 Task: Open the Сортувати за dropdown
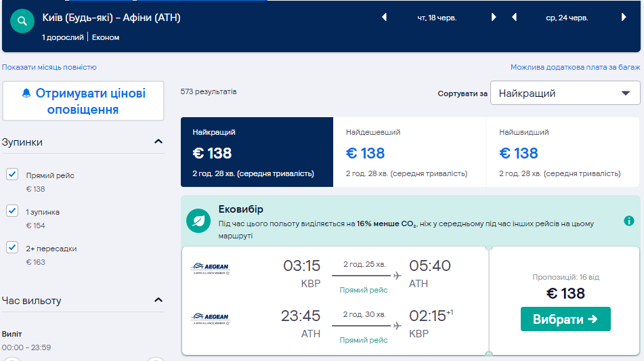coord(565,93)
